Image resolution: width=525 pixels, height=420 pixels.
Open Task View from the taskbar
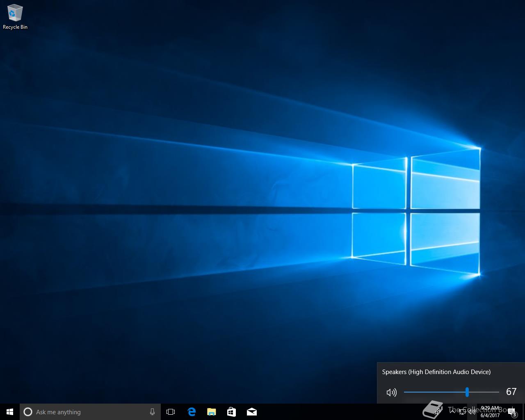coord(171,412)
